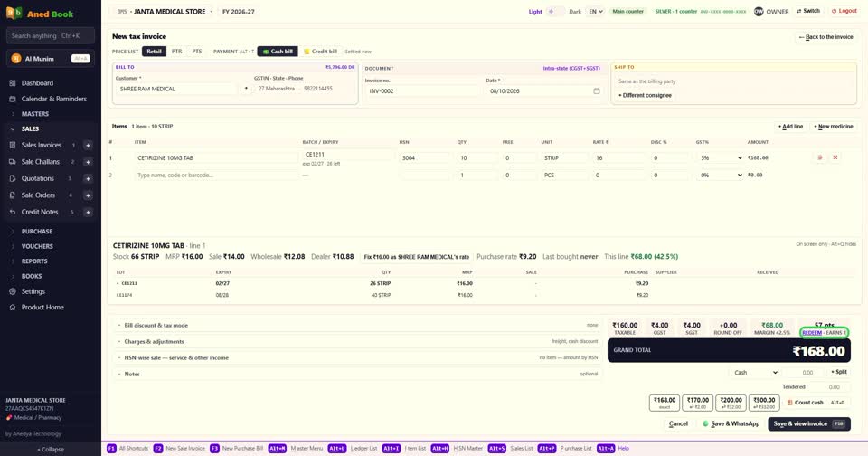Select Retail price list
Image resolution: width=868 pixels, height=456 pixels.
coord(154,52)
